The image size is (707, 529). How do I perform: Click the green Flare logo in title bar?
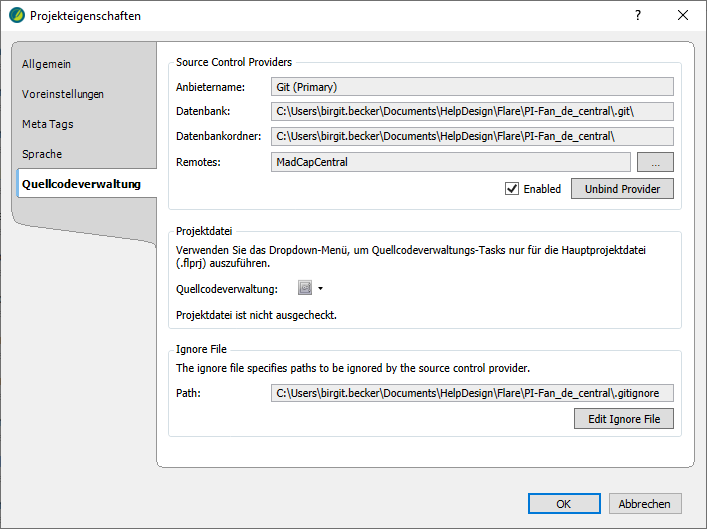16,16
